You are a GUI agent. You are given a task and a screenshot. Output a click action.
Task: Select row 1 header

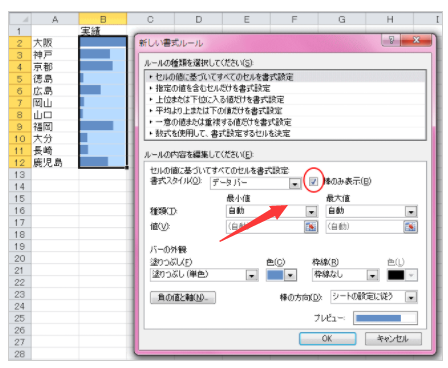click(x=20, y=31)
